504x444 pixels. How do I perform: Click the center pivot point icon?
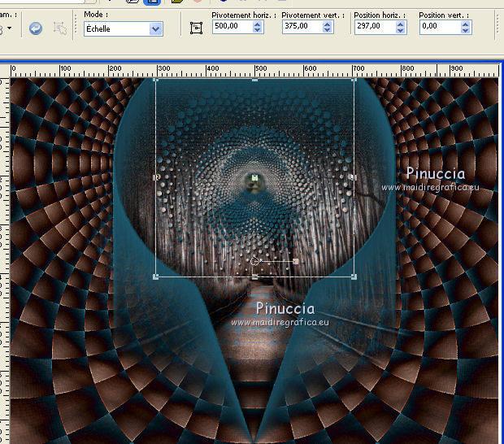point(196,28)
